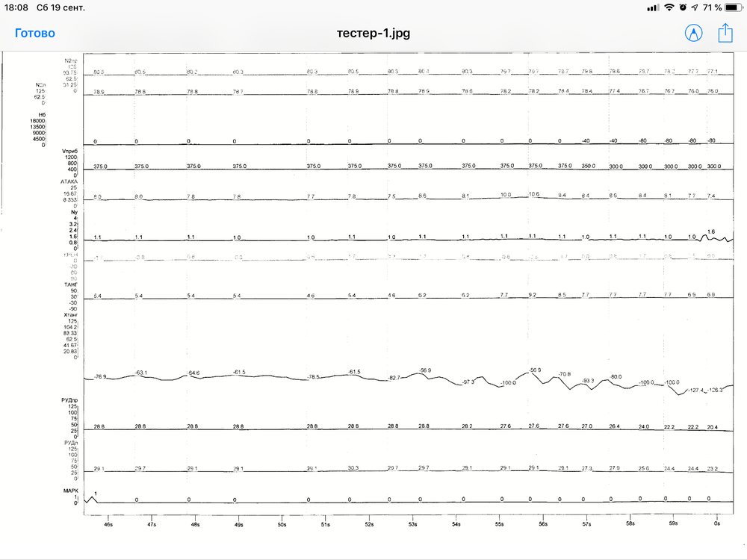Tap the 0s time axis tick
This screenshot has width=747, height=560.
coord(717,523)
